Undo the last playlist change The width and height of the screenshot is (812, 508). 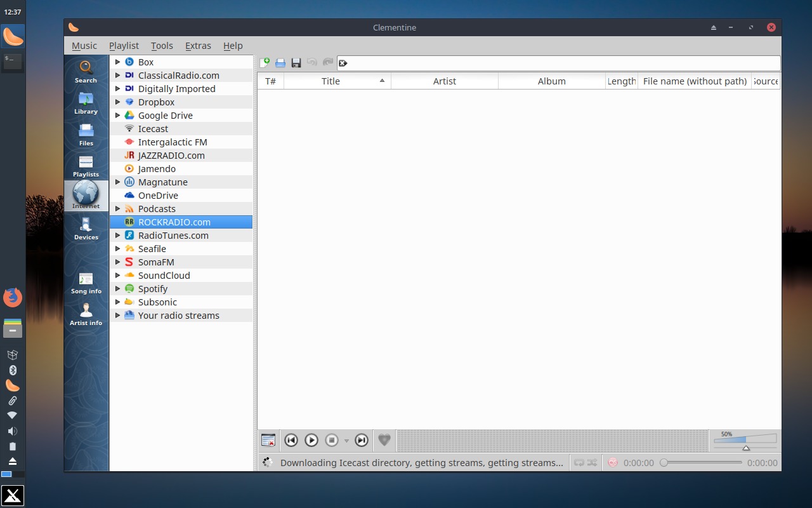[311, 62]
